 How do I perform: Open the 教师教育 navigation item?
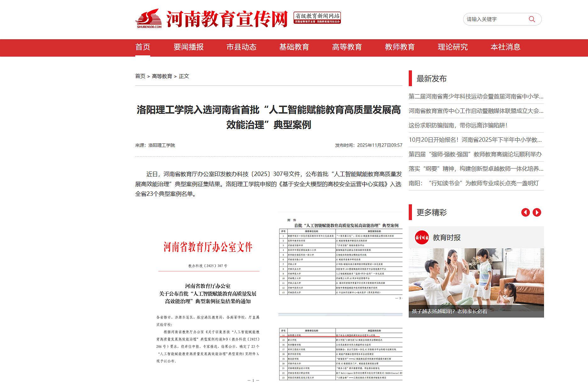400,47
